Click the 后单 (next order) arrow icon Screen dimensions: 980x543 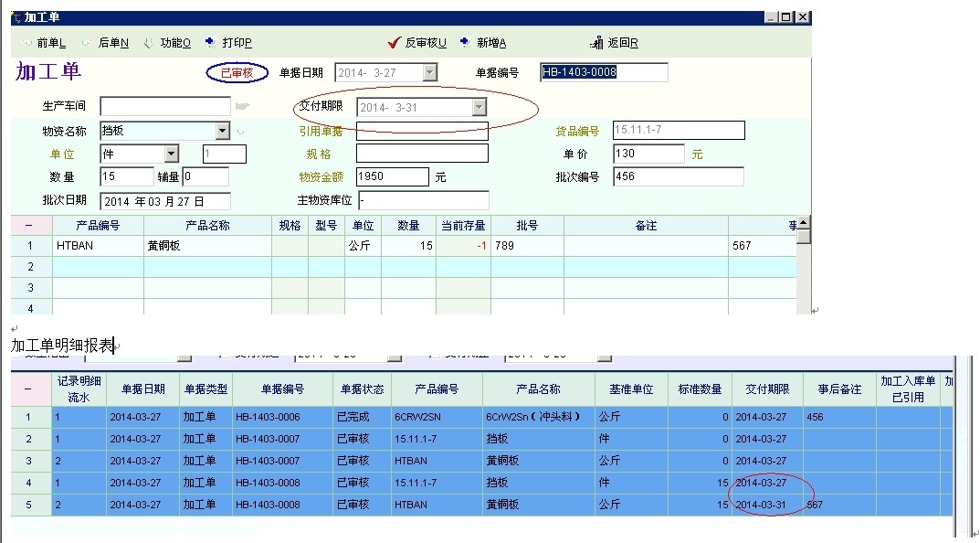point(86,43)
